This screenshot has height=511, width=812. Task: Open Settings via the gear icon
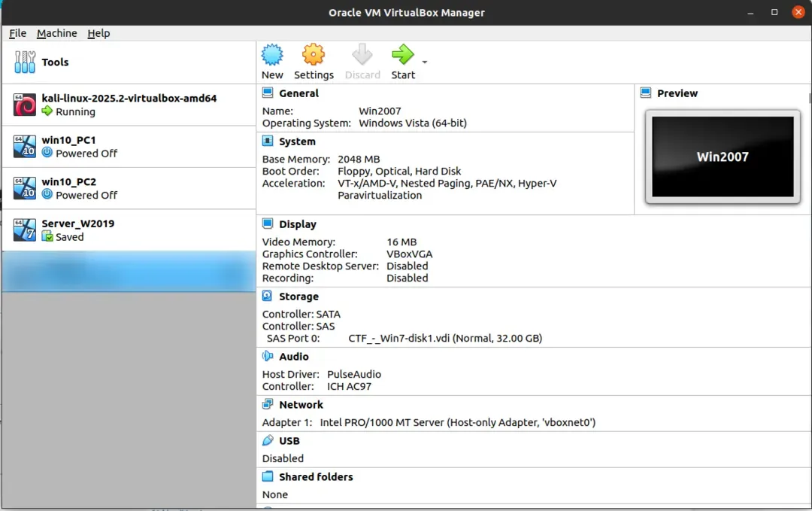(x=314, y=54)
